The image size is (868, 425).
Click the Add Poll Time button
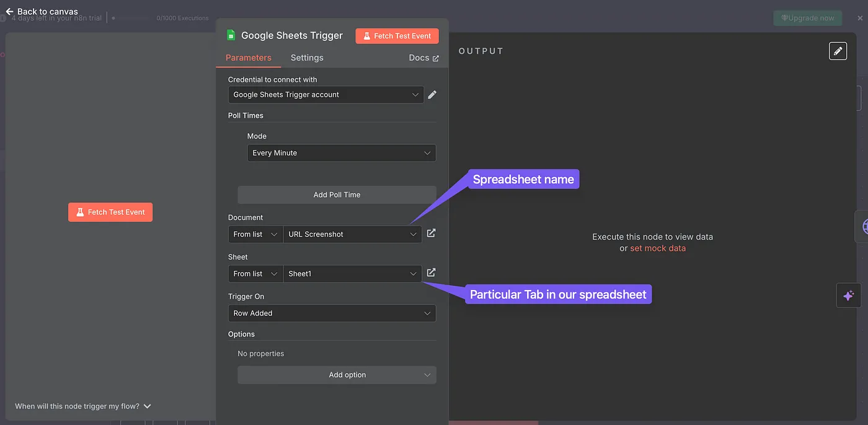click(337, 195)
